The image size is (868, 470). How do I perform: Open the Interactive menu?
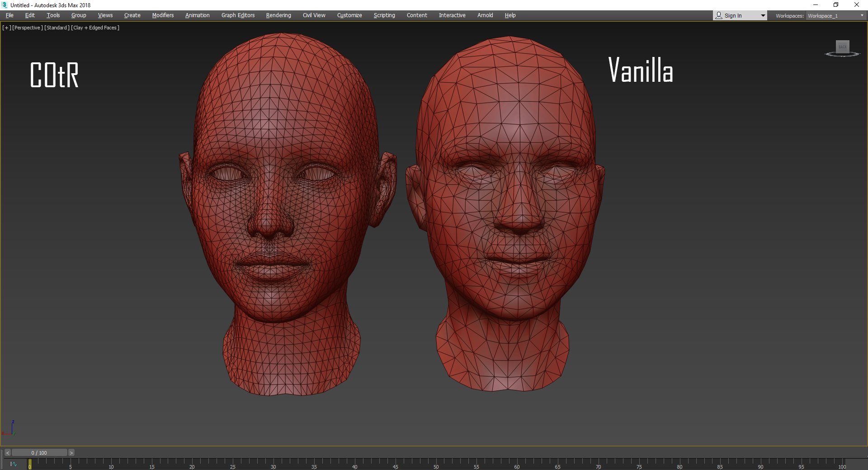(452, 15)
